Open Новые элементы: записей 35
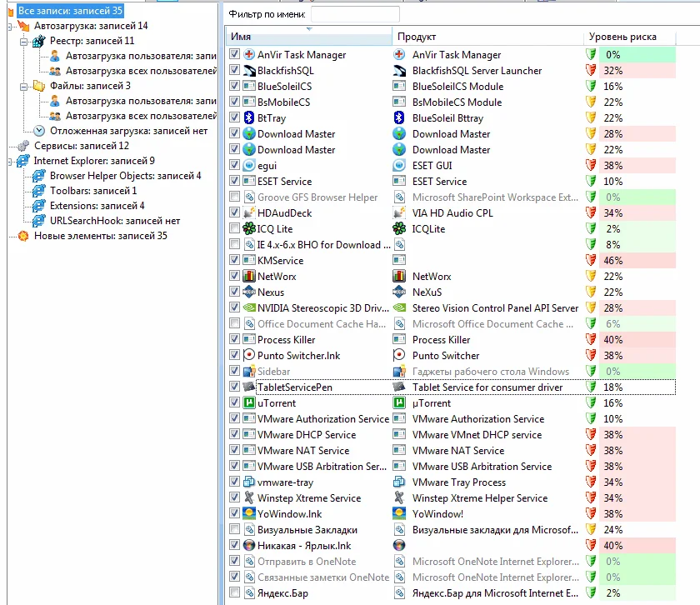This screenshot has height=605, width=700. (101, 236)
